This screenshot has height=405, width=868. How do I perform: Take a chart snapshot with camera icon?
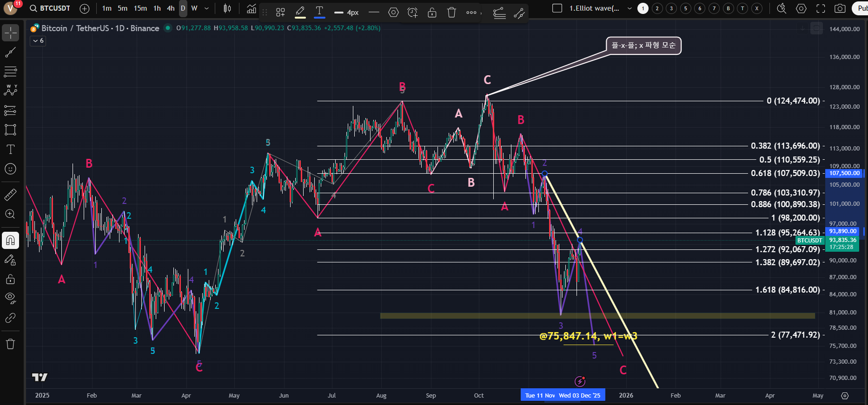coord(840,8)
